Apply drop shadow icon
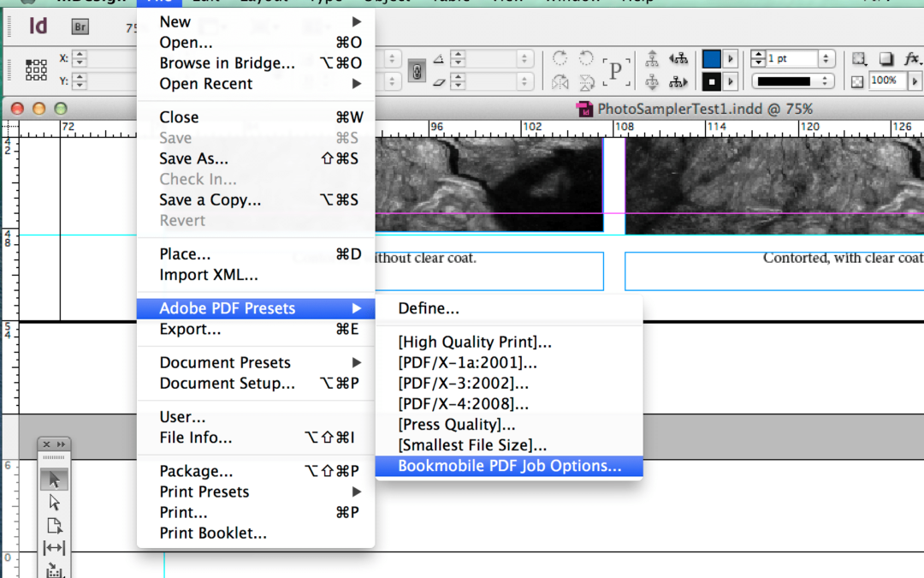This screenshot has width=924, height=578. pos(885,59)
